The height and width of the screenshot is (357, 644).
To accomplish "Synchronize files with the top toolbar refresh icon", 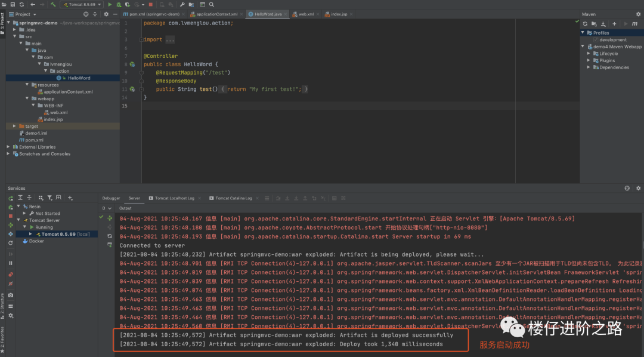I will (x=21, y=5).
